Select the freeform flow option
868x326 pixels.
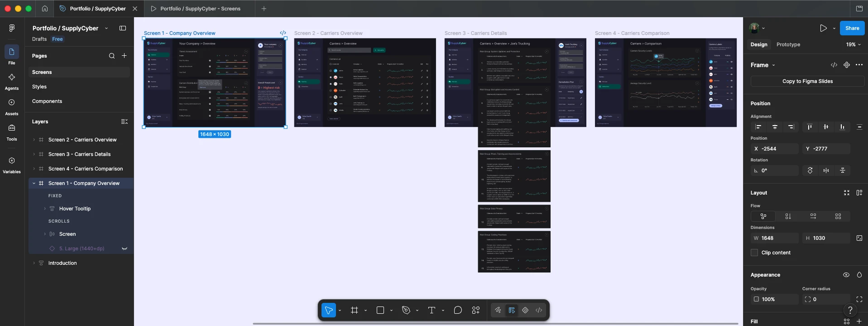tap(763, 216)
